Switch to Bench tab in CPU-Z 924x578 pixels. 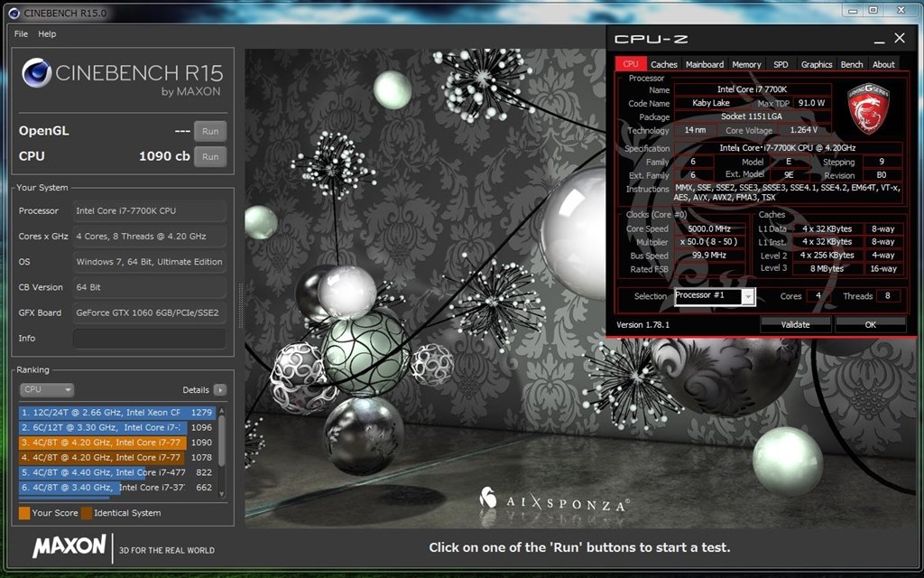click(852, 64)
